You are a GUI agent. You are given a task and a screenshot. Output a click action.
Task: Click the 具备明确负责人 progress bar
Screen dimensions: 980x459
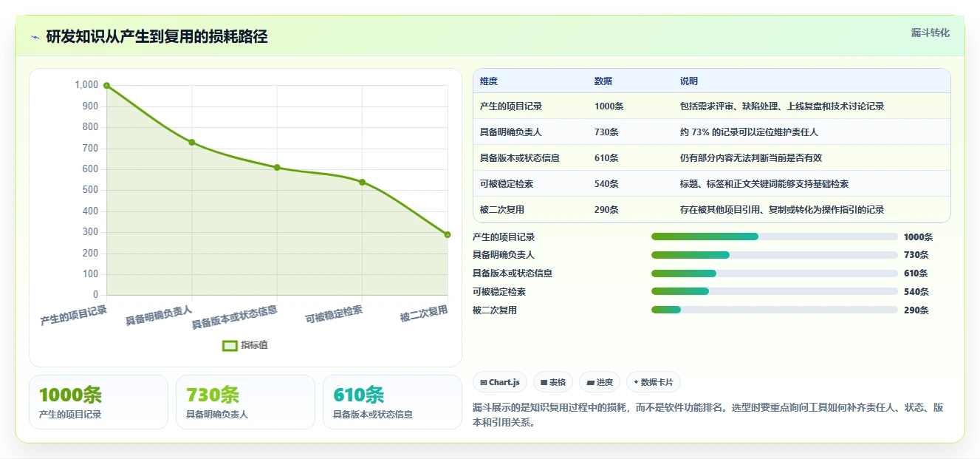pyautogui.click(x=775, y=255)
